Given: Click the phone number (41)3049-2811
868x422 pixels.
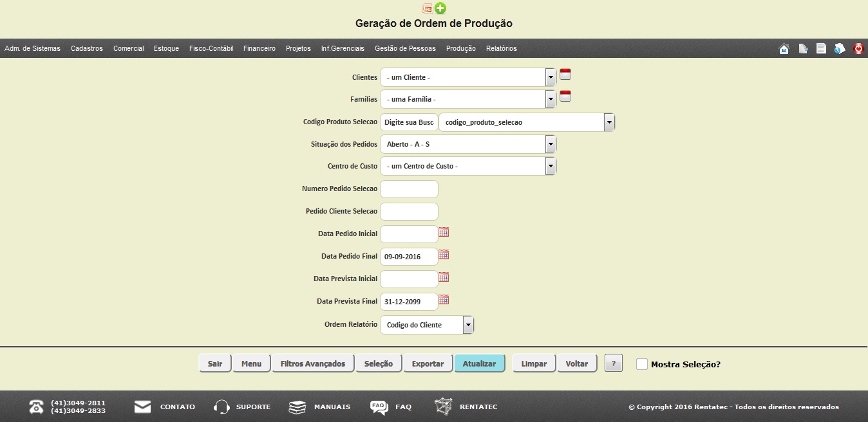Looking at the screenshot, I should pos(78,403).
